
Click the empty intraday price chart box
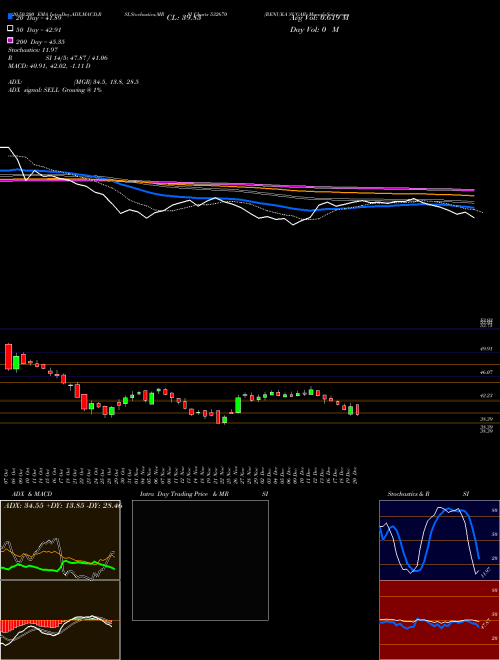pyautogui.click(x=200, y=560)
